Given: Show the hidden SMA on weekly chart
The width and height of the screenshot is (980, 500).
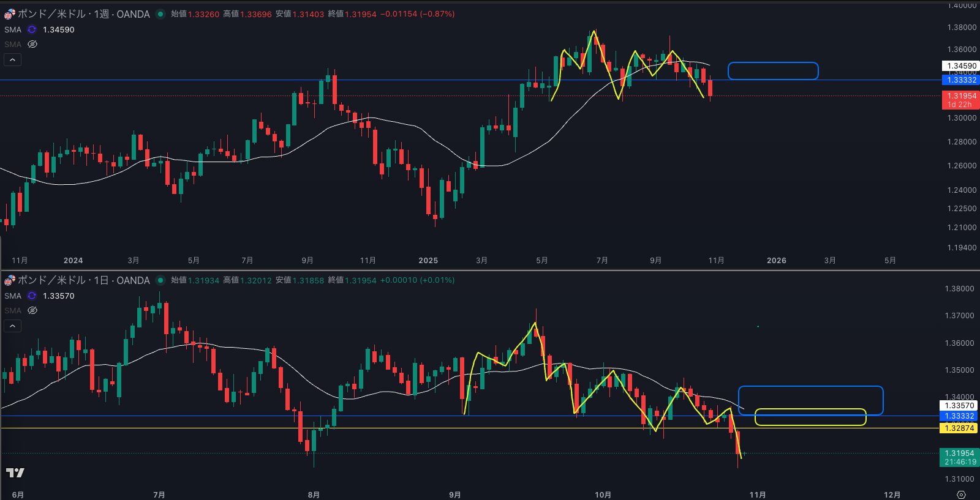Looking at the screenshot, I should 32,44.
